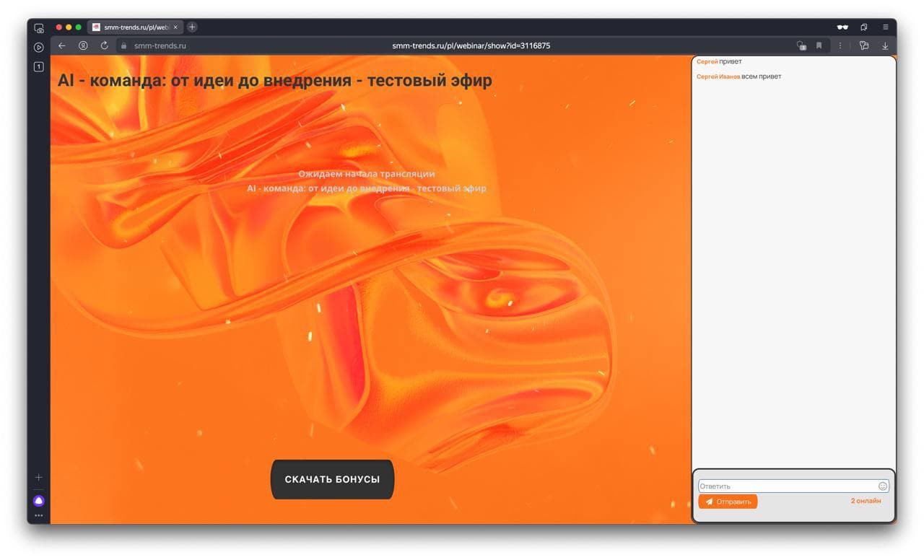Open bookmarks collections icon in title bar

(864, 27)
